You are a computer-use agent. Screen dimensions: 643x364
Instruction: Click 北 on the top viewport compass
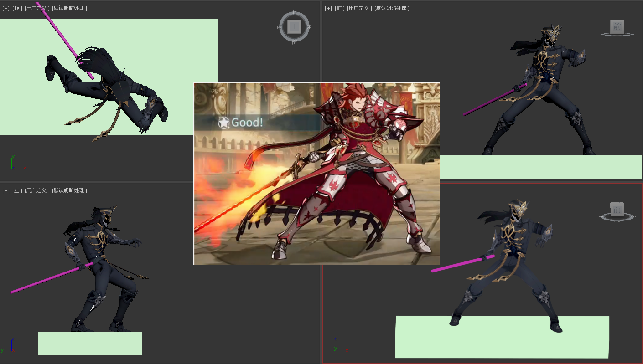(294, 12)
